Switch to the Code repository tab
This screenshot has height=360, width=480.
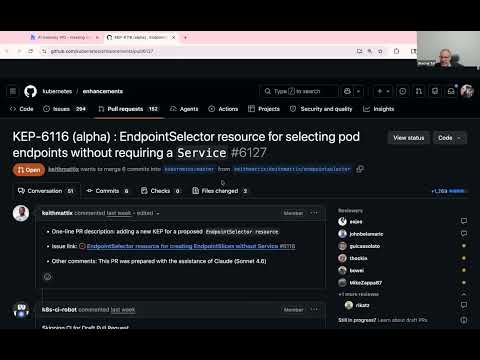point(22,109)
